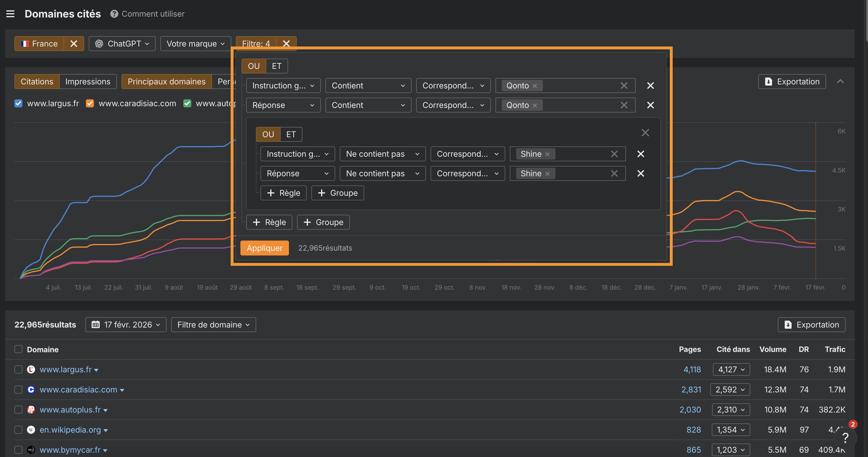Click the Appliquer button
The width and height of the screenshot is (868, 457).
point(265,248)
